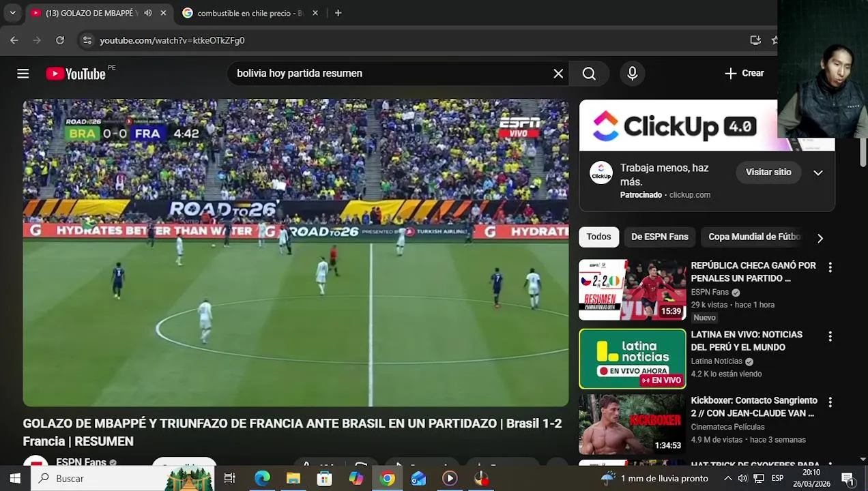
Task: Open File Explorer from taskbar
Action: click(x=293, y=479)
